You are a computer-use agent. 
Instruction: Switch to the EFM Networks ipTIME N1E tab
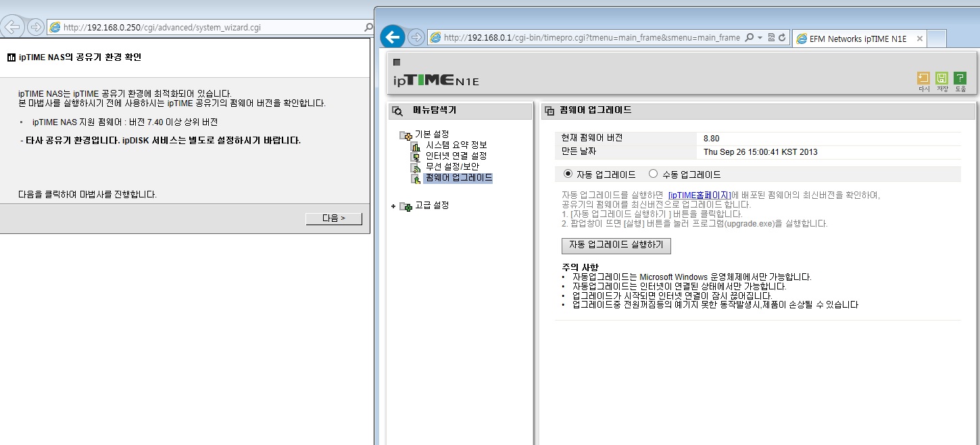tap(858, 39)
